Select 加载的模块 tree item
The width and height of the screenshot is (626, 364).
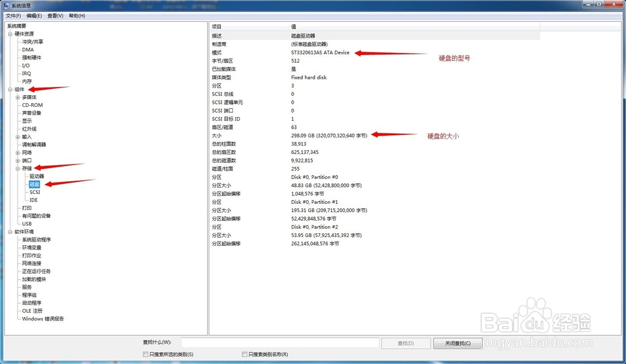(x=34, y=279)
